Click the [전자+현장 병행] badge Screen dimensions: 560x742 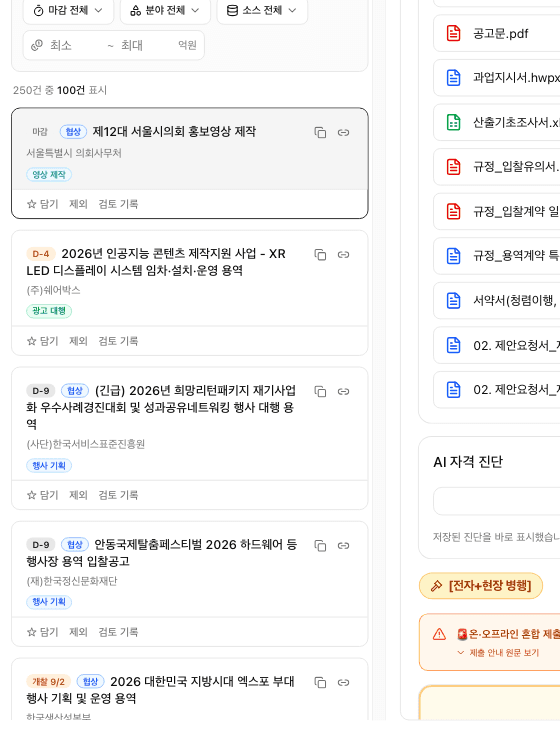(x=481, y=586)
